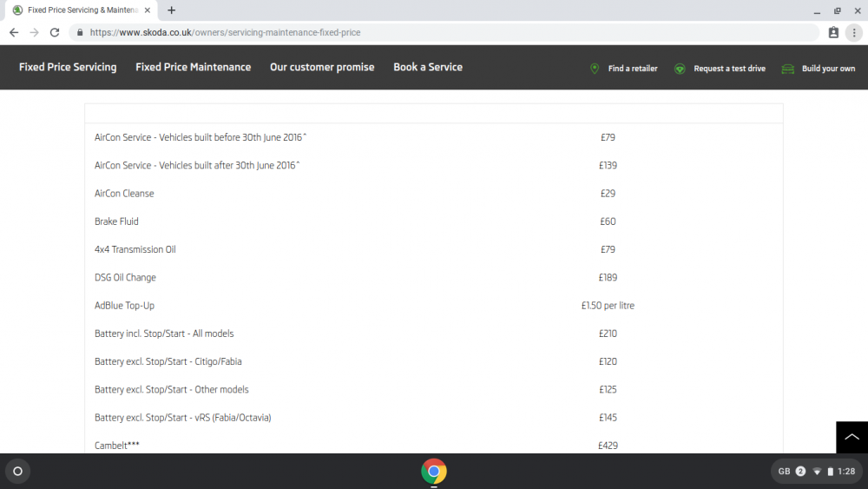Click the '4x4 Transmission Oil' text
The width and height of the screenshot is (868, 489).
click(135, 249)
